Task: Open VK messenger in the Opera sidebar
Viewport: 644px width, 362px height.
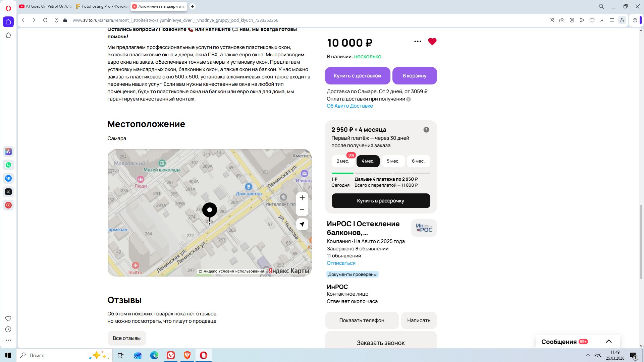Action: click(x=8, y=178)
